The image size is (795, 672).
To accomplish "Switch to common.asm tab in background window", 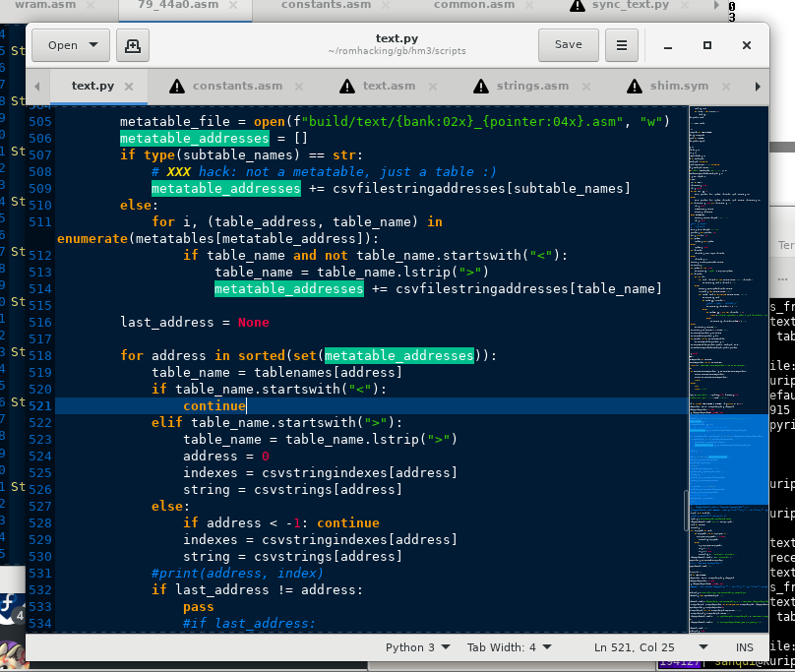I will coord(474,5).
